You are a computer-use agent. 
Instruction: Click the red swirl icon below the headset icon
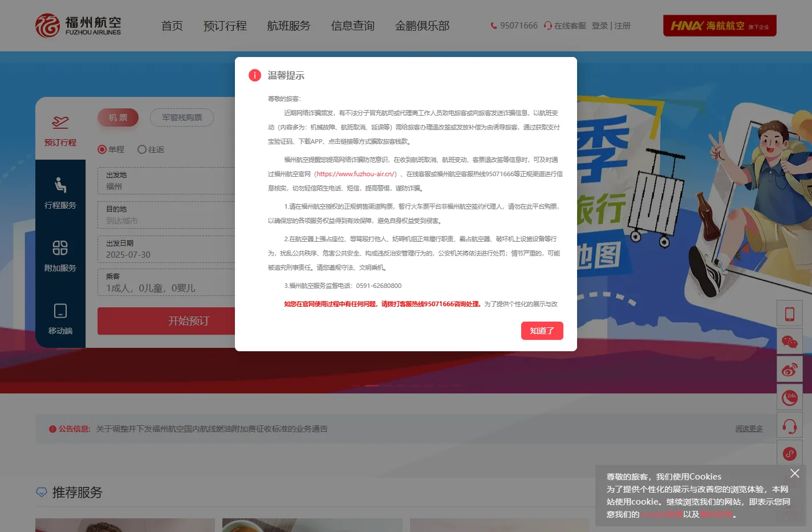coord(790,453)
